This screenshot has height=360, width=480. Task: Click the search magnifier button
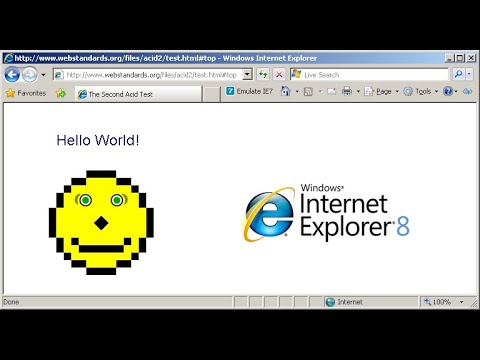coord(458,74)
